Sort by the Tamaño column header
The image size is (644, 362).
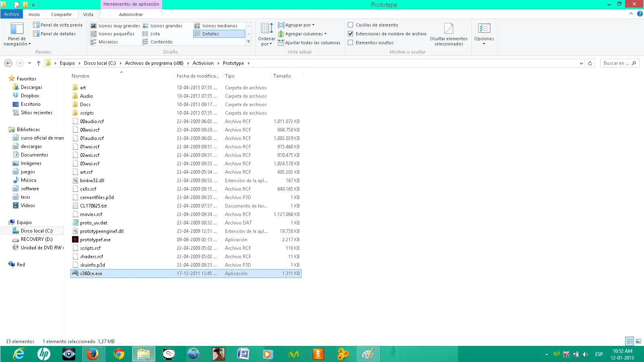point(287,76)
